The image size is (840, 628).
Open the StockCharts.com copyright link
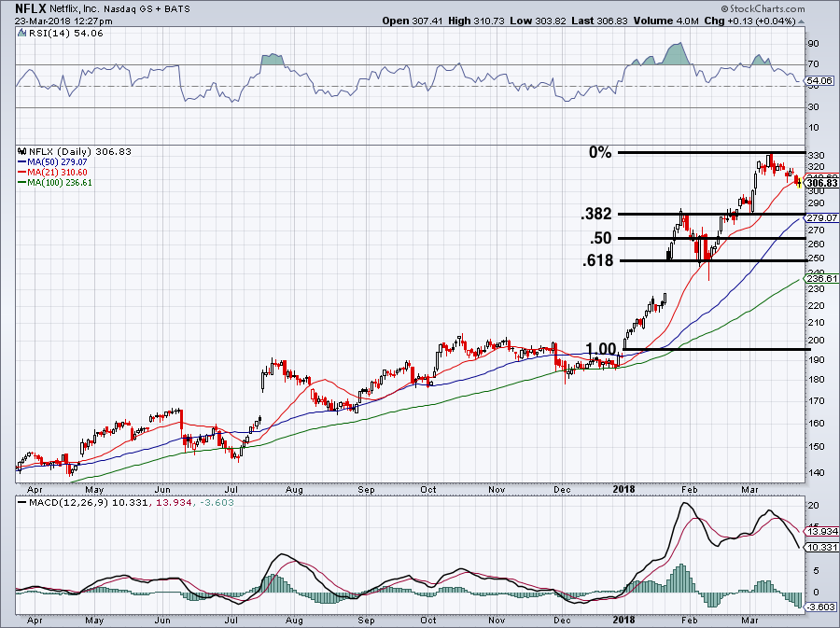[x=763, y=8]
